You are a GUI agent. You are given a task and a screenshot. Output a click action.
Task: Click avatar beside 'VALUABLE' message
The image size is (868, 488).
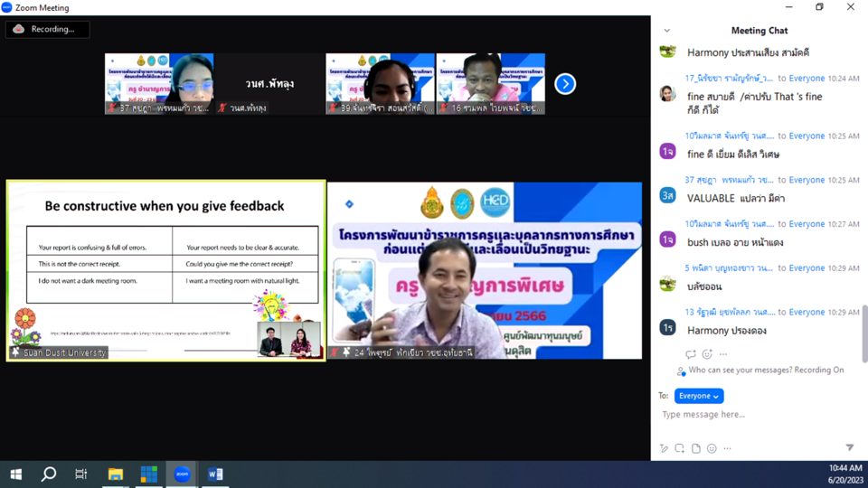(x=667, y=195)
